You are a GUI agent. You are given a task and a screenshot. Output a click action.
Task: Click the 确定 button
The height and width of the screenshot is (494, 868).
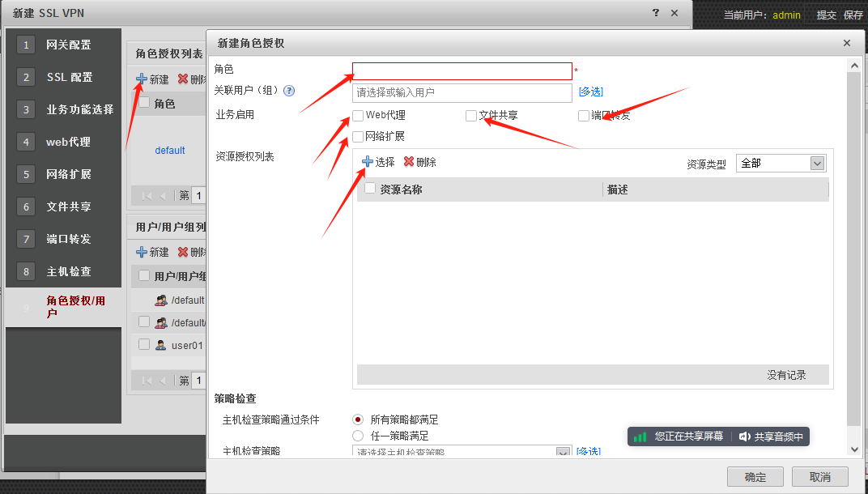pos(755,476)
